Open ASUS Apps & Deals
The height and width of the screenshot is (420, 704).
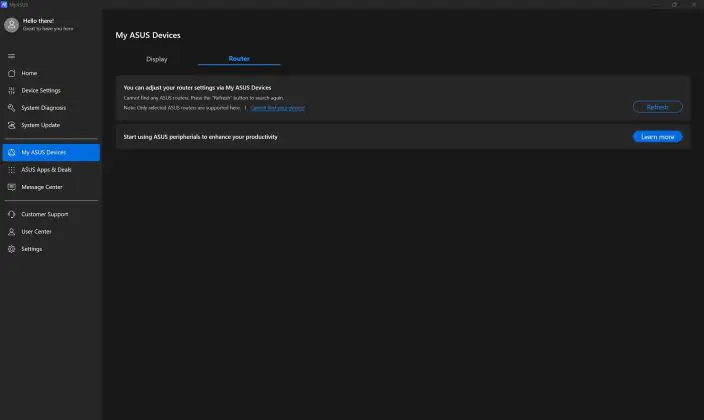[x=51, y=170]
